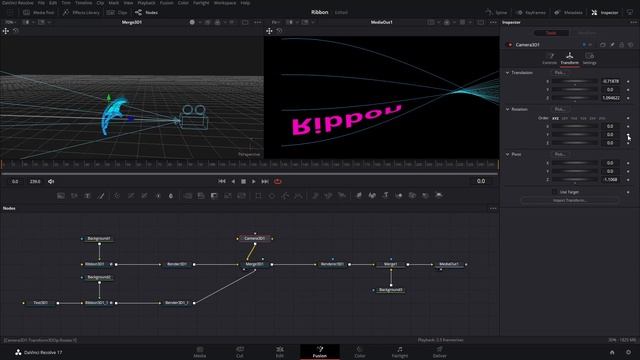Image resolution: width=640 pixels, height=360 pixels.
Task: Toggle keyframe for Rotation Y
Action: [x=628, y=135]
